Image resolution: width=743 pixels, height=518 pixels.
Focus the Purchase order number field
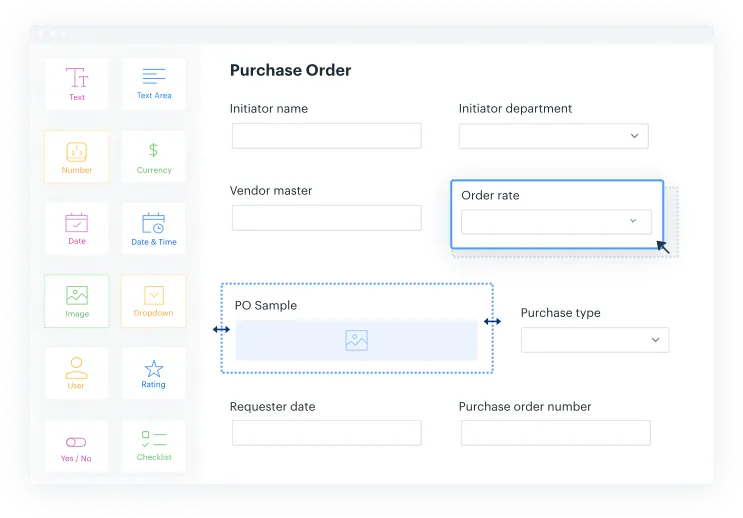(555, 433)
